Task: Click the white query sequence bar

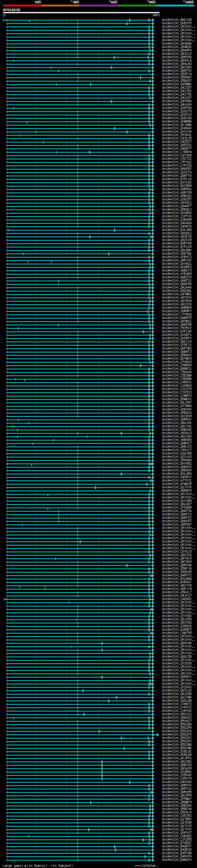Action: pyautogui.click(x=81, y=13)
